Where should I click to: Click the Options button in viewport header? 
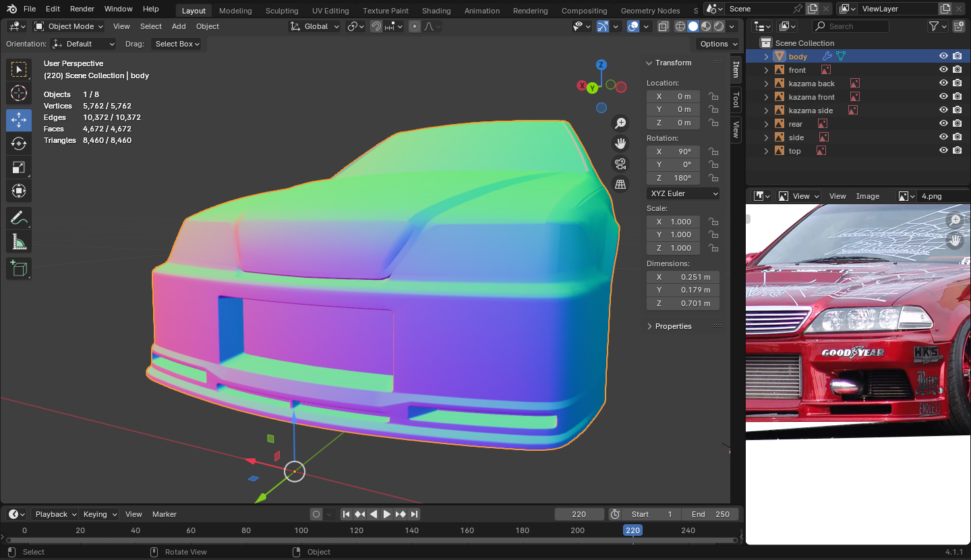coord(718,44)
